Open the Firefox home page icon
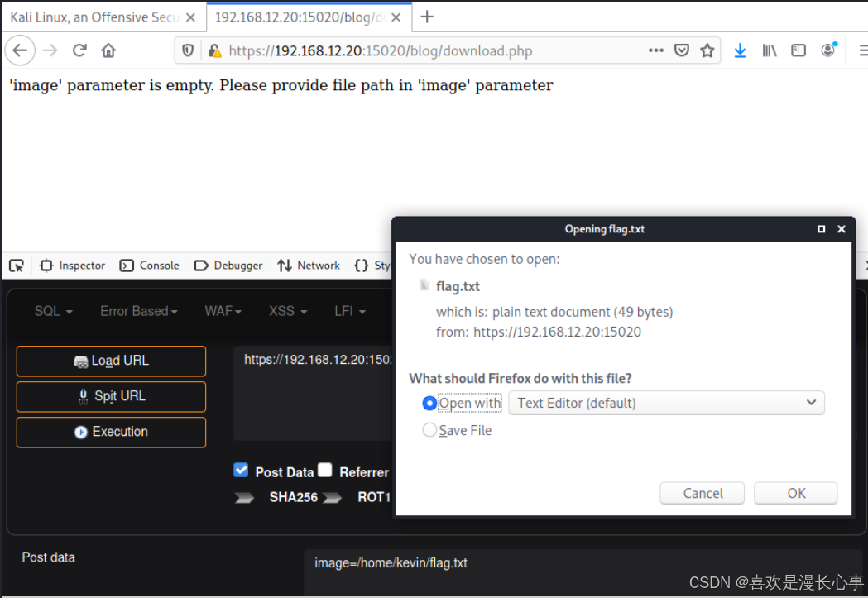The width and height of the screenshot is (868, 598). (x=108, y=50)
